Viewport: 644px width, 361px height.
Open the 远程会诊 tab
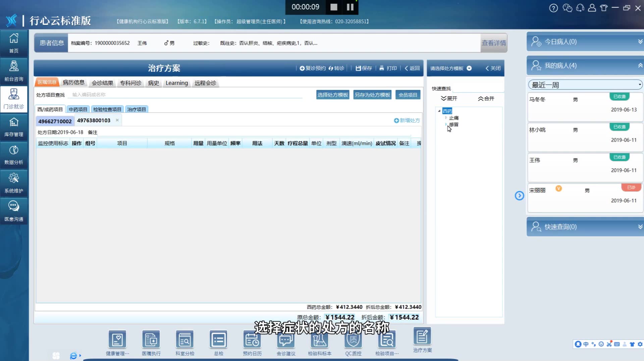point(205,83)
